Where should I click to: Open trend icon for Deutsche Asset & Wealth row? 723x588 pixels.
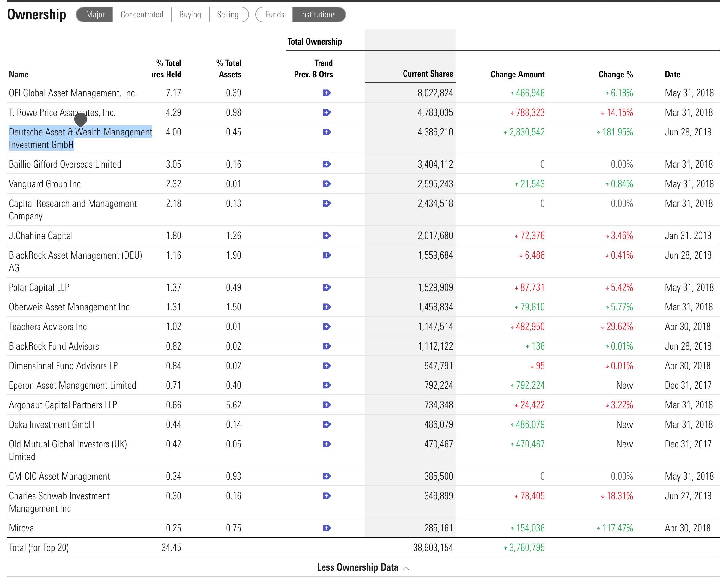coord(326,132)
